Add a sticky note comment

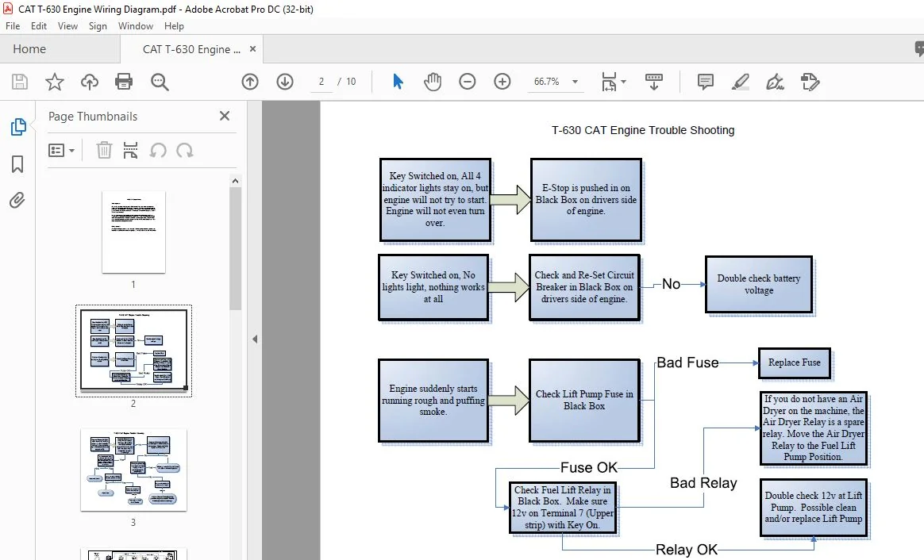click(706, 82)
